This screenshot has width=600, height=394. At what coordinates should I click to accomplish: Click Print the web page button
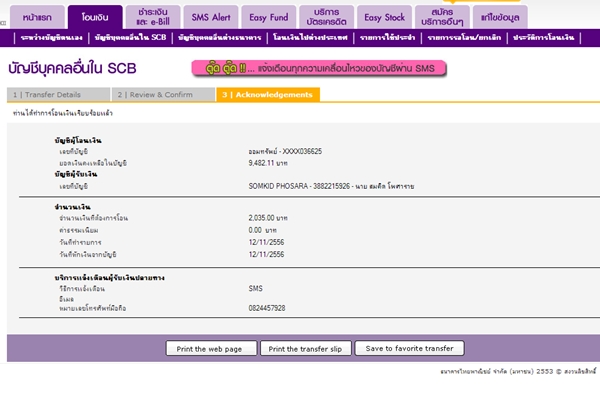point(211,348)
